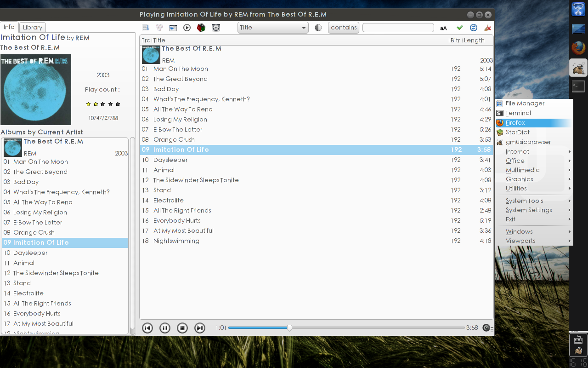Click the search text input field
Screen dimensions: 588x368
(x=398, y=28)
